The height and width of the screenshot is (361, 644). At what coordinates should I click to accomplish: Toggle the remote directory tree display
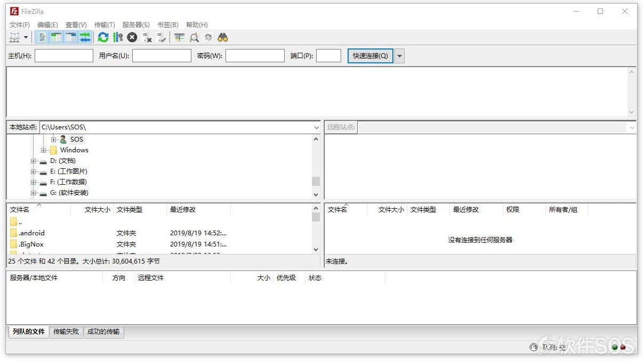pyautogui.click(x=70, y=37)
